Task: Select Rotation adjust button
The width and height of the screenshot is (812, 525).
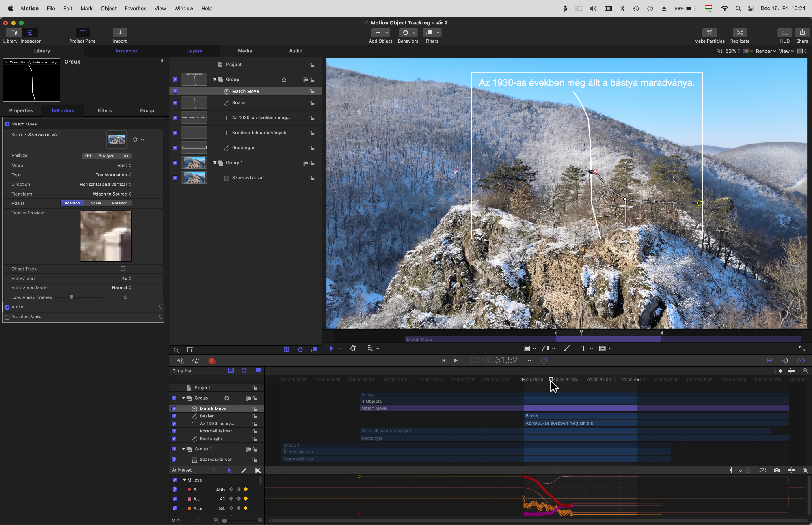Action: (120, 203)
